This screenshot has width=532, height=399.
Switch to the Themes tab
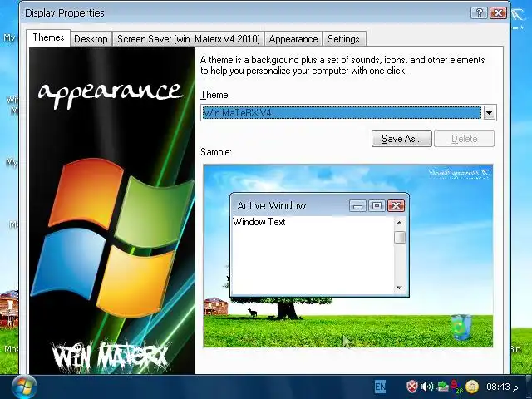(x=48, y=37)
